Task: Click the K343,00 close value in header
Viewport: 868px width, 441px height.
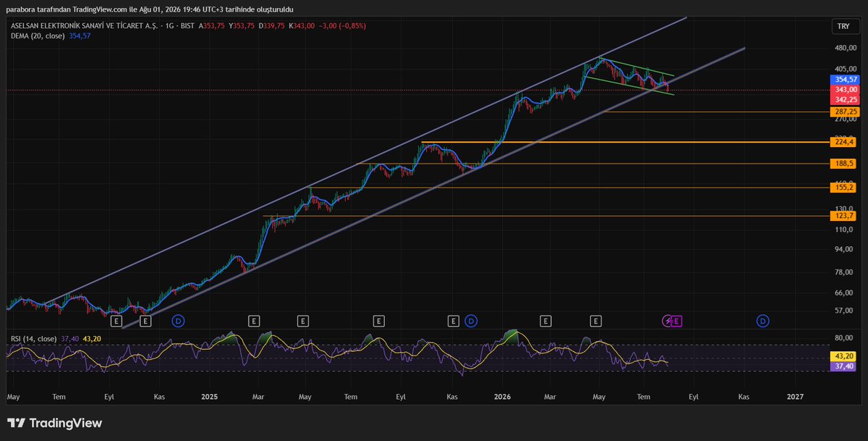Action: 300,26
